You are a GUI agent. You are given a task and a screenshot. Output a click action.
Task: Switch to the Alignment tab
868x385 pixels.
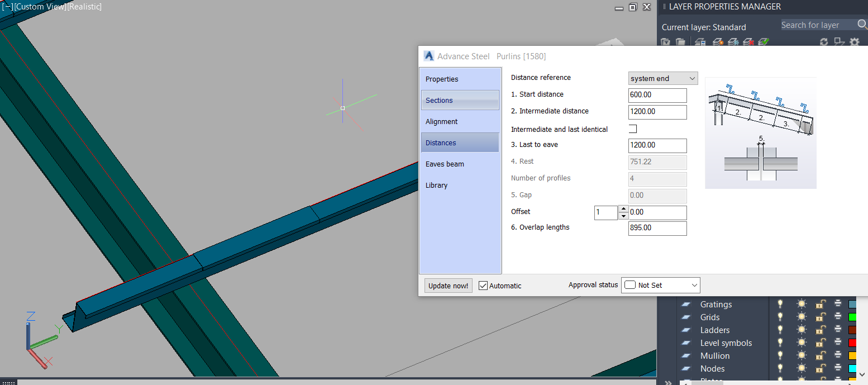(x=460, y=121)
